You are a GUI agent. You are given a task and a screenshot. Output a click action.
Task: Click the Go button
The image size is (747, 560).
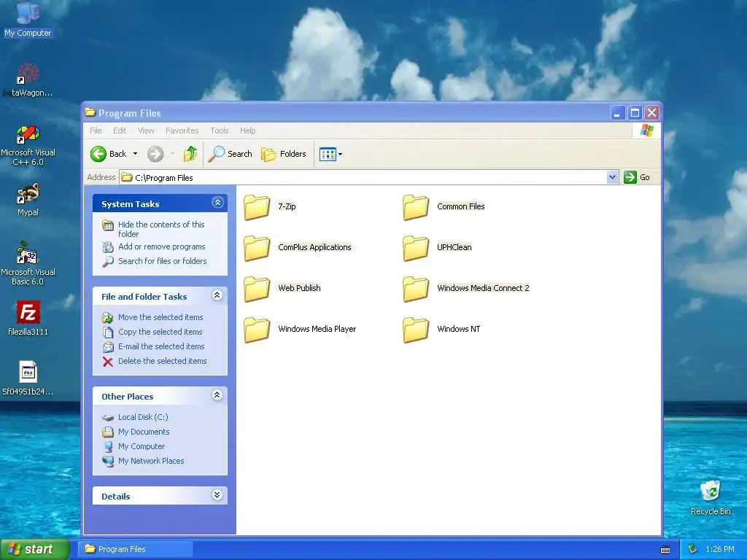click(x=638, y=178)
